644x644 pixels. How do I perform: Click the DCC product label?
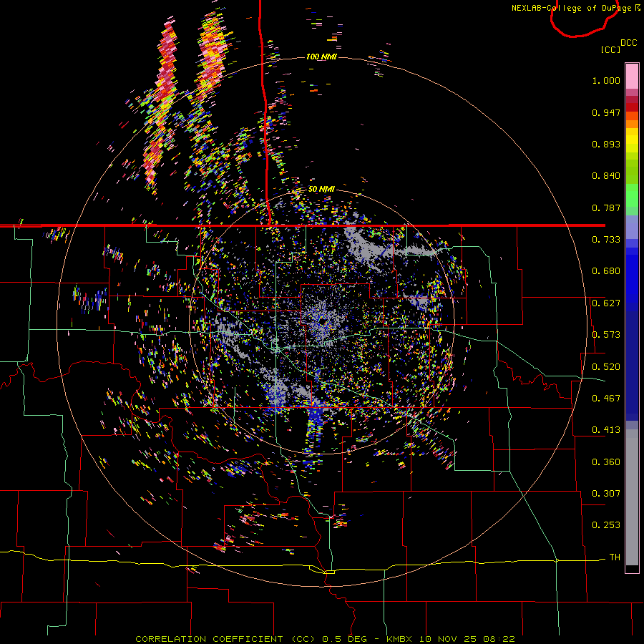628,43
